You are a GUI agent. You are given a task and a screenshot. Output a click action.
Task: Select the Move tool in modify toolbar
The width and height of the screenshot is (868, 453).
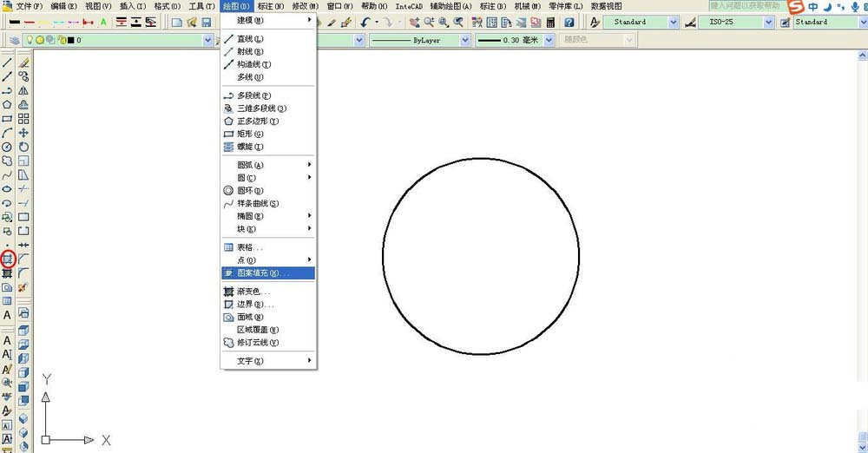pyautogui.click(x=23, y=133)
